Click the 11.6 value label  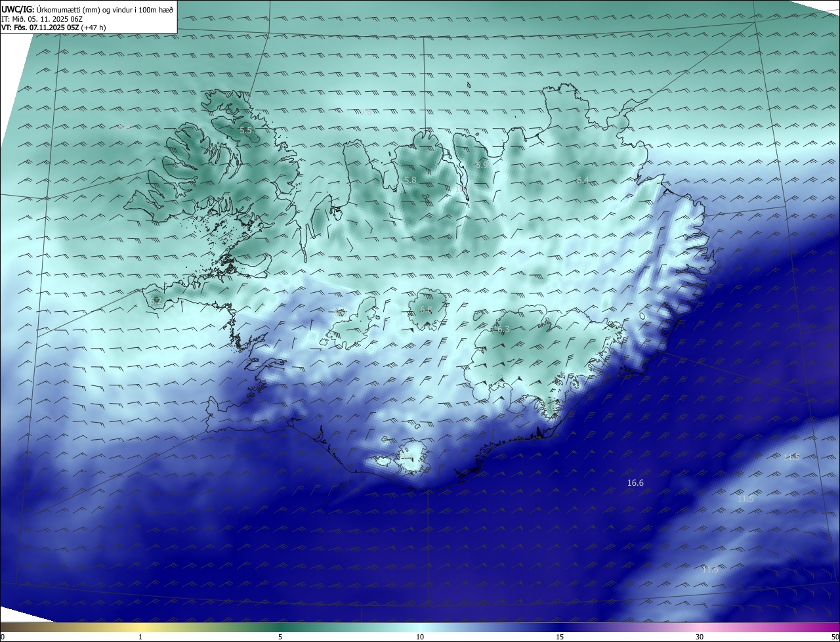(710, 570)
